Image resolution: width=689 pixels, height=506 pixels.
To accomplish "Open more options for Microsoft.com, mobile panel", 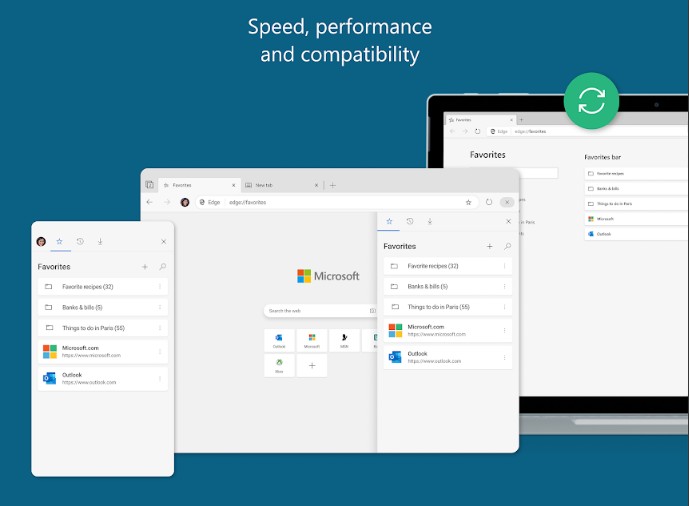I will [x=160, y=351].
